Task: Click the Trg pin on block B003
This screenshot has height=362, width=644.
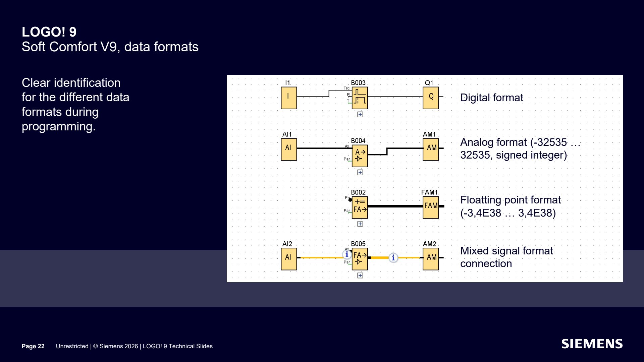Action: (x=347, y=88)
